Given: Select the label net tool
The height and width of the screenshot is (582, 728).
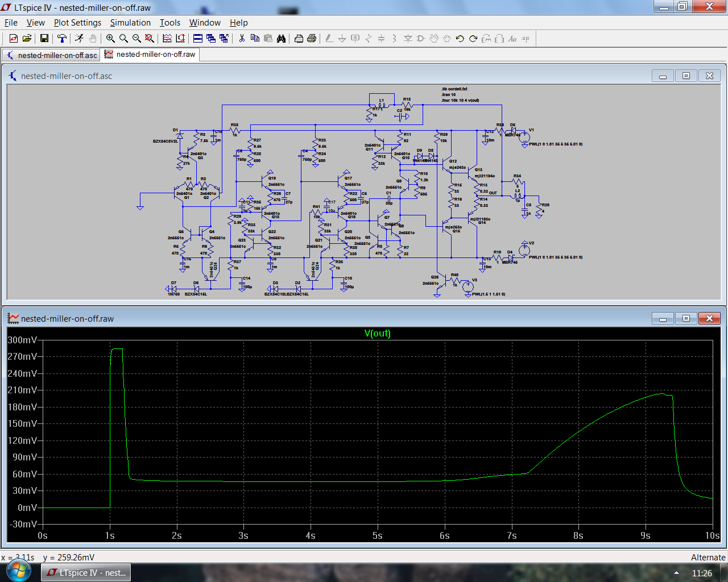Looking at the screenshot, I should click(x=355, y=39).
